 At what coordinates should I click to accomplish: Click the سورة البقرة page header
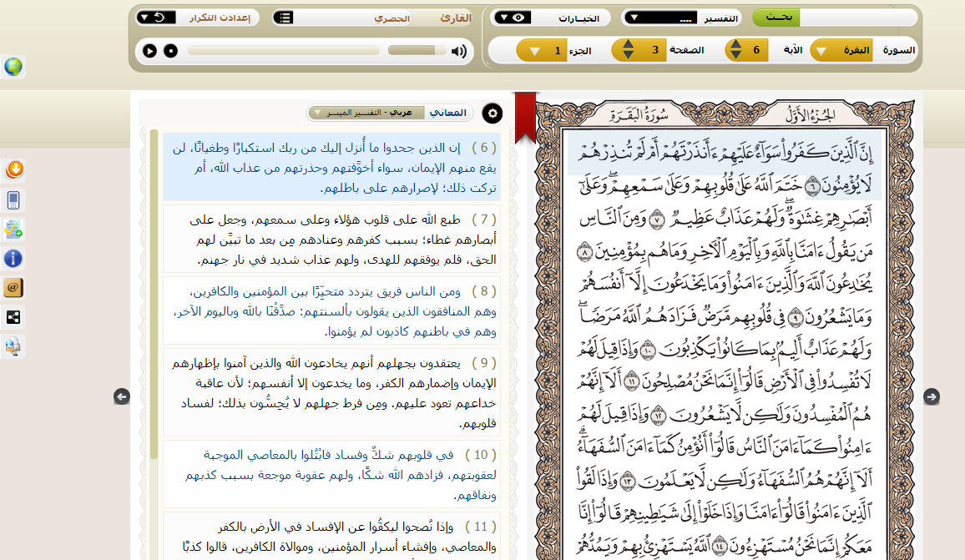coord(639,115)
